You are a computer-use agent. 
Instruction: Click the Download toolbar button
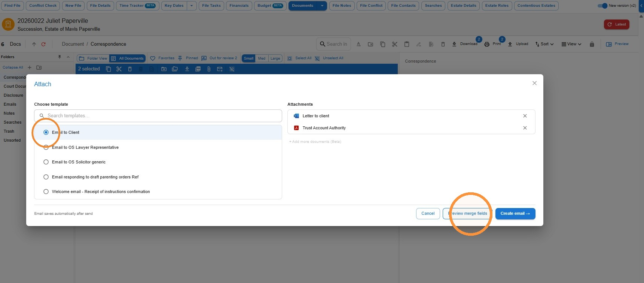(x=465, y=44)
